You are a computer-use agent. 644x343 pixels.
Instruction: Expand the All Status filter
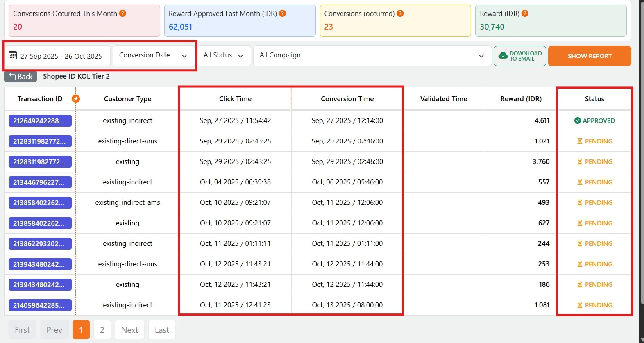[223, 55]
